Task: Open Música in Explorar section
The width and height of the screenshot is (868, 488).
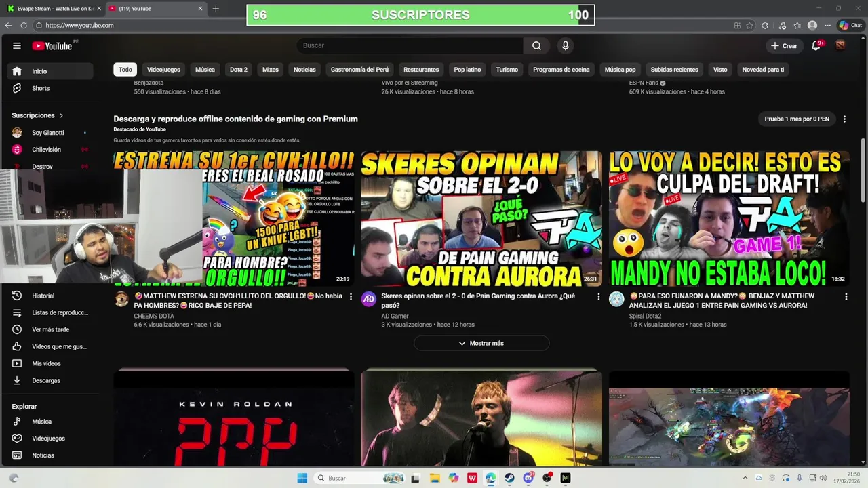Action: 49,422
